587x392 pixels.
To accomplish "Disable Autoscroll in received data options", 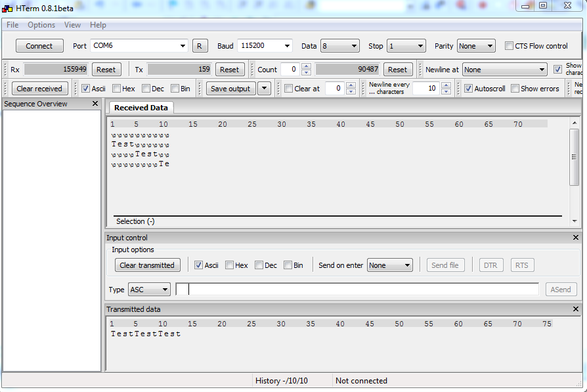I will point(468,88).
